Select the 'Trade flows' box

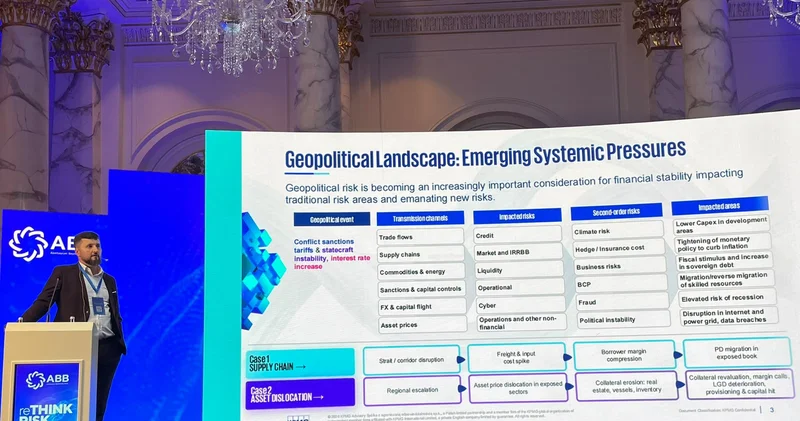pos(421,237)
